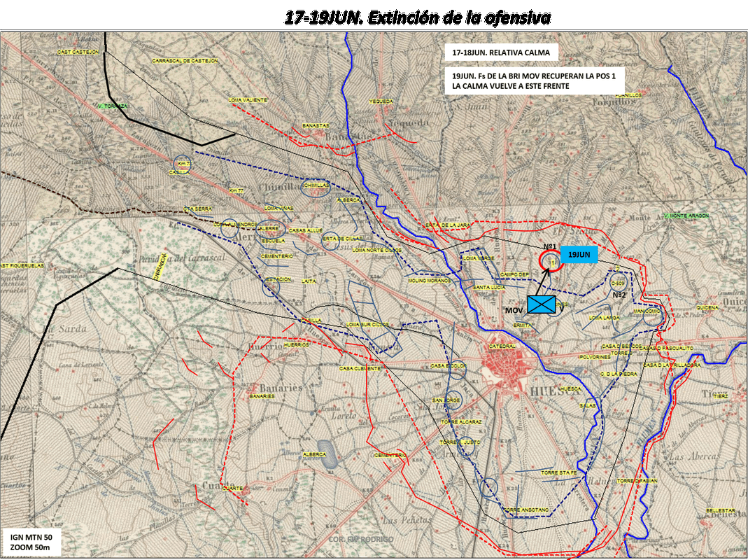Click the blue oval around ALERRE

tap(271, 228)
